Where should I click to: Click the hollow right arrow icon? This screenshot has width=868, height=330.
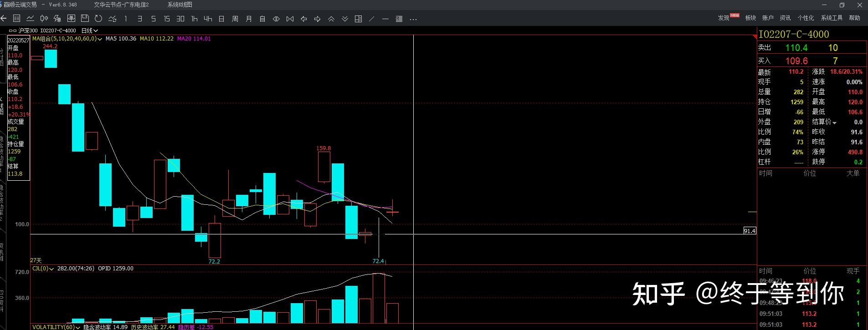[317, 19]
